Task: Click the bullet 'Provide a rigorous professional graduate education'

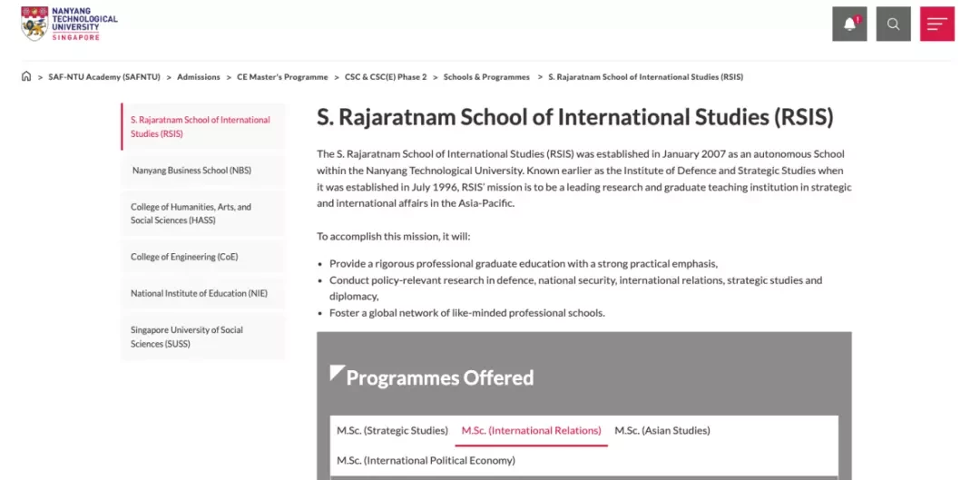Action: point(524,264)
